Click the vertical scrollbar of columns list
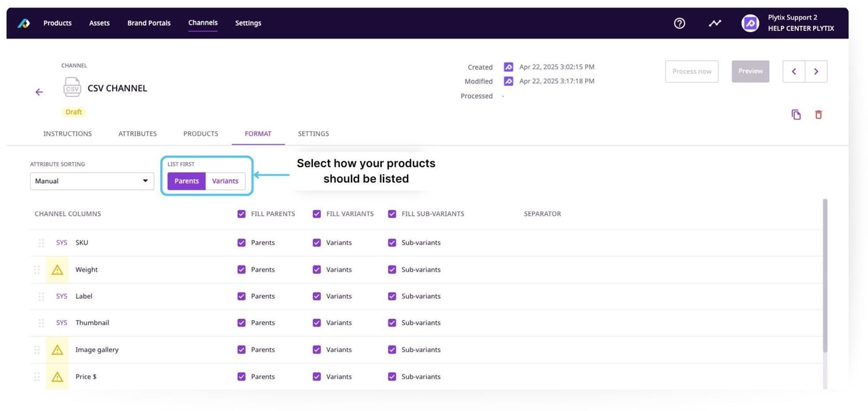This screenshot has width=868, height=411. [824, 277]
